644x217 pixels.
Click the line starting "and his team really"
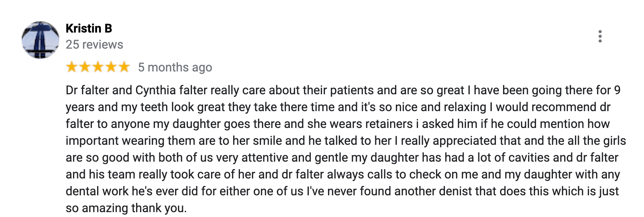coord(342,174)
